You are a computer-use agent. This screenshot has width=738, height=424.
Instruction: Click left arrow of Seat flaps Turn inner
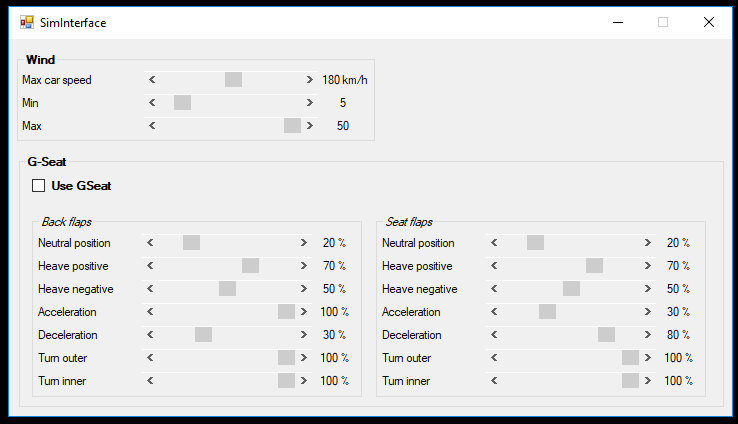click(x=494, y=381)
